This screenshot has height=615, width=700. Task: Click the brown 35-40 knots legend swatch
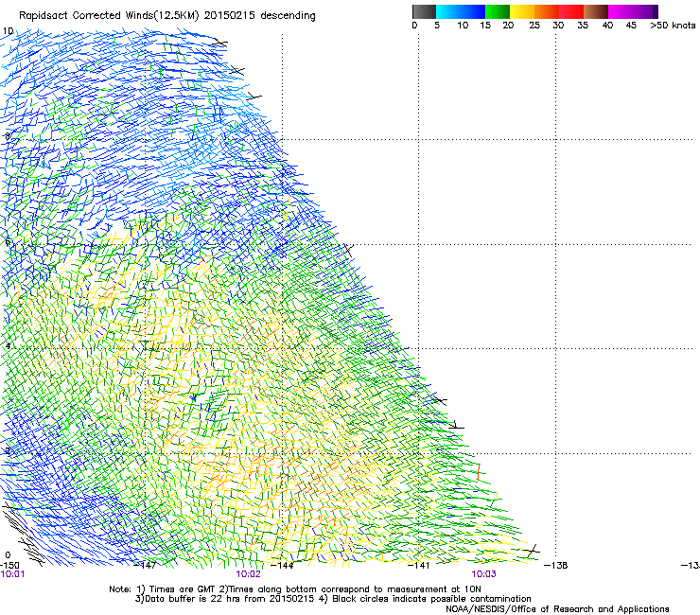(x=596, y=11)
